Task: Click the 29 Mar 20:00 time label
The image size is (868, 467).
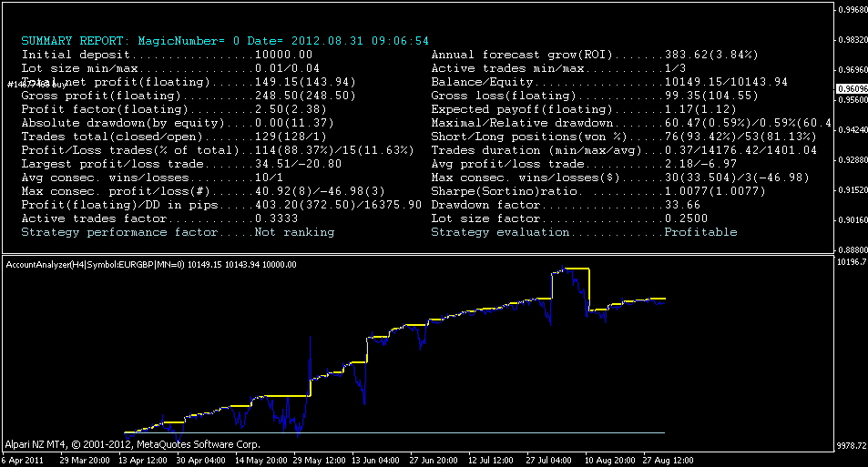Action: [x=85, y=461]
